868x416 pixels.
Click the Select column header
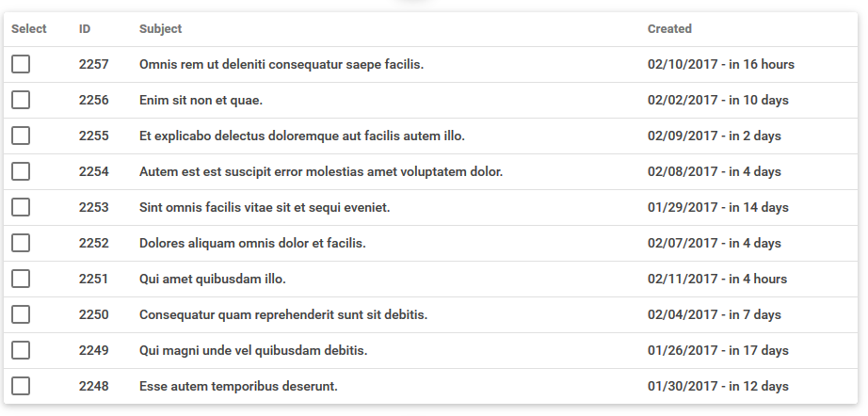[x=29, y=29]
